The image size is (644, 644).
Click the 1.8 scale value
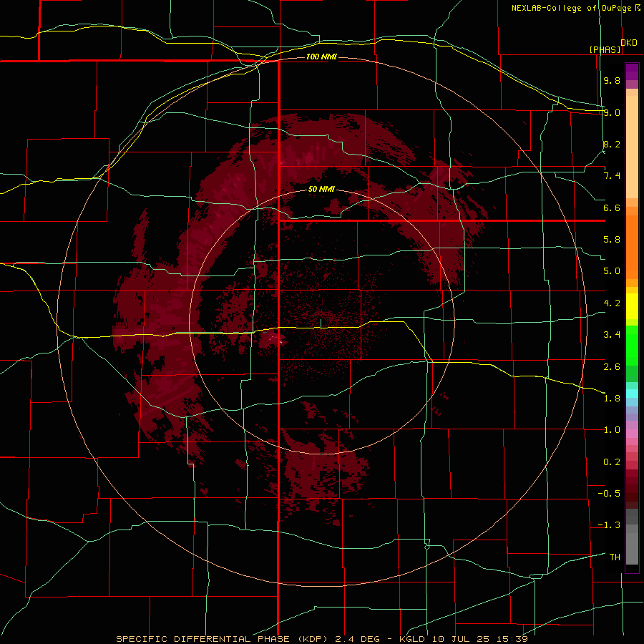tap(612, 399)
